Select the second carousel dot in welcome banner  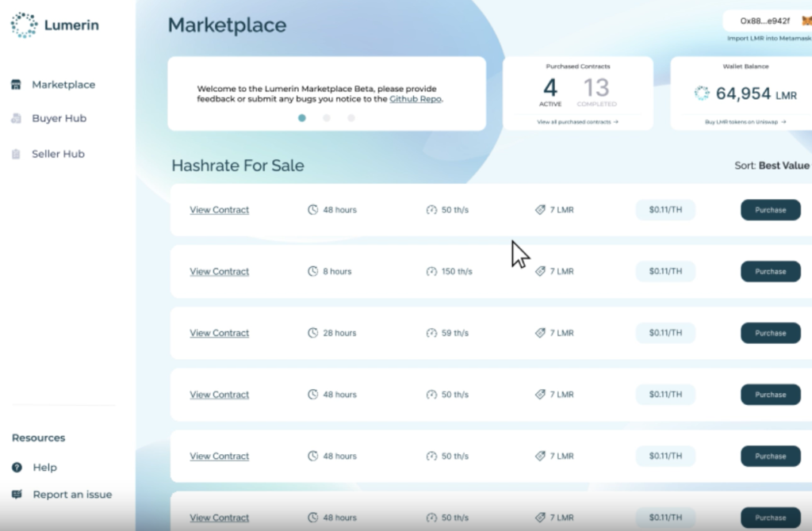[x=327, y=118]
